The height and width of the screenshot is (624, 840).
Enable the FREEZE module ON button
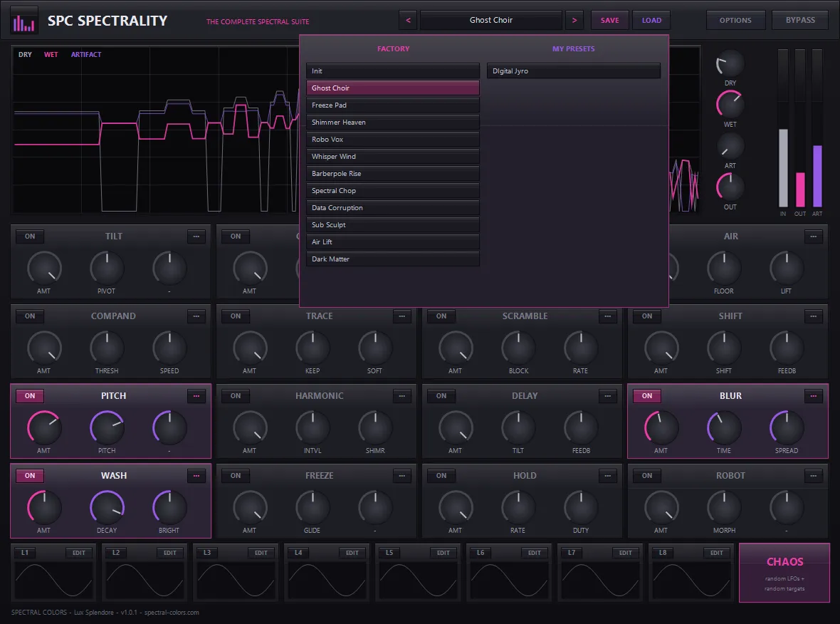point(236,476)
